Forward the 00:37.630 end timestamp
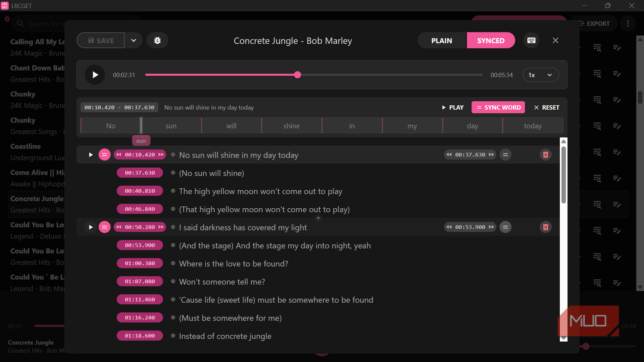This screenshot has width=644, height=362. point(491,155)
